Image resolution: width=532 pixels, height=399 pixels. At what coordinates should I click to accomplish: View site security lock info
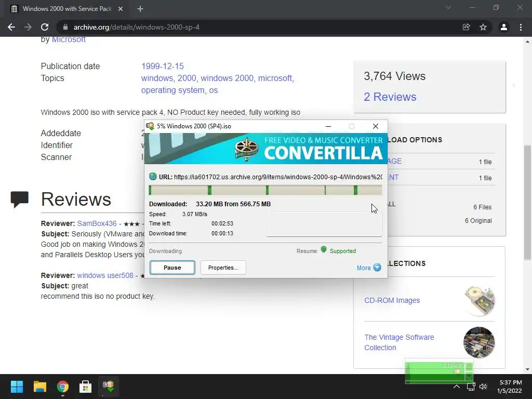[x=65, y=27]
